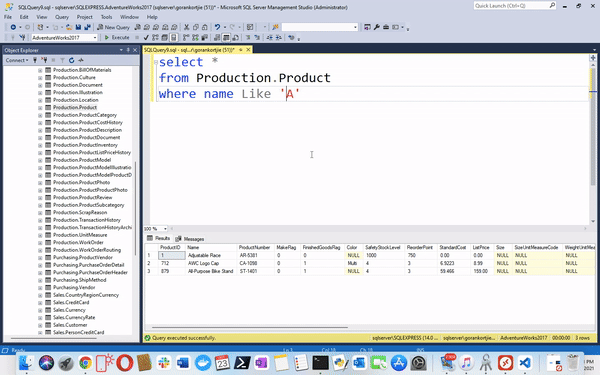
Task: Refresh the Object Explorer tree
Action: [72, 60]
